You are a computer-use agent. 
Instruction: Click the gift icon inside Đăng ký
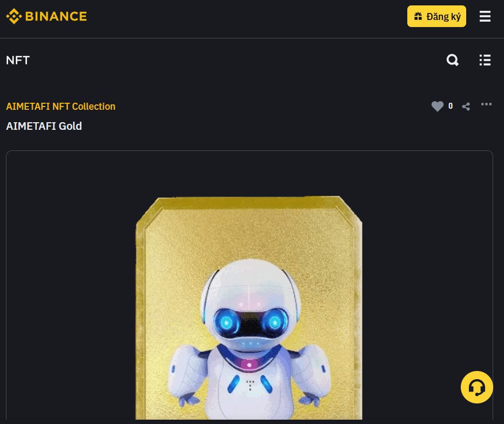coord(418,16)
